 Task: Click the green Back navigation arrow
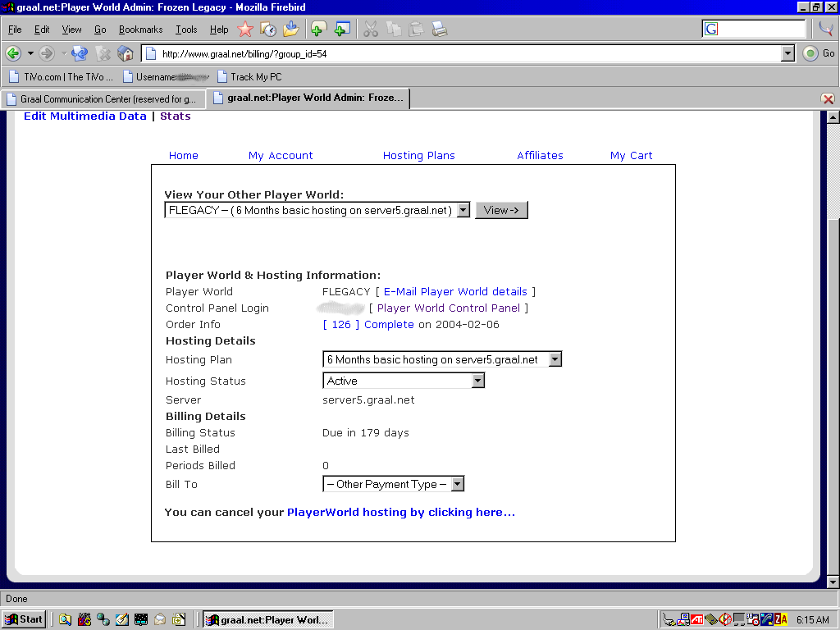coord(13,53)
